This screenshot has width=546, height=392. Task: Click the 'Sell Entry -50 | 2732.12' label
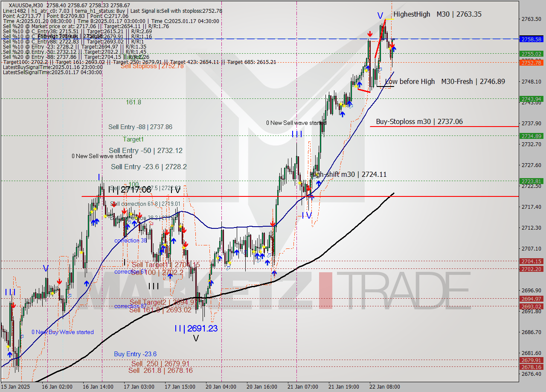pos(145,150)
